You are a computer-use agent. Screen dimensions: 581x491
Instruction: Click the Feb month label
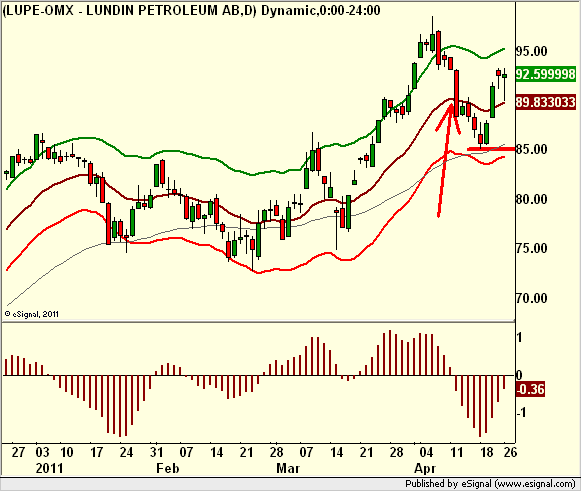(167, 468)
